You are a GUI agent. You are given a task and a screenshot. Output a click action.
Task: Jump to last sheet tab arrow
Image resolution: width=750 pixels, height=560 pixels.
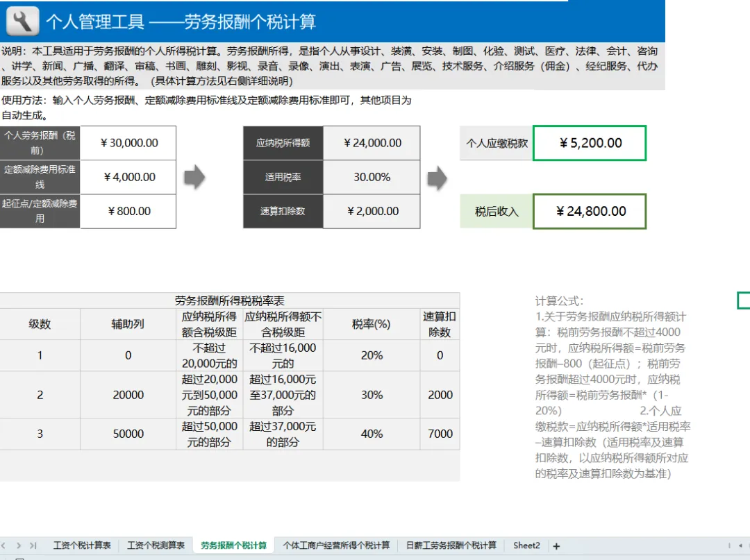(33, 545)
